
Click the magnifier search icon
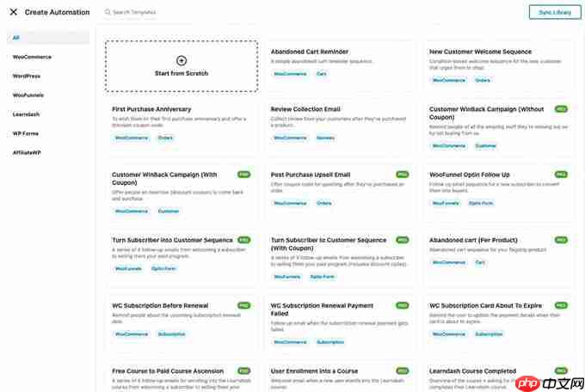pos(108,12)
